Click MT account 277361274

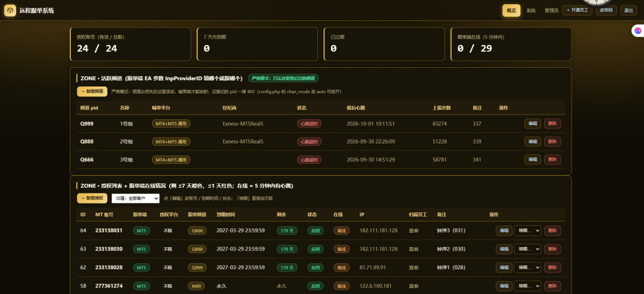[x=109, y=286]
